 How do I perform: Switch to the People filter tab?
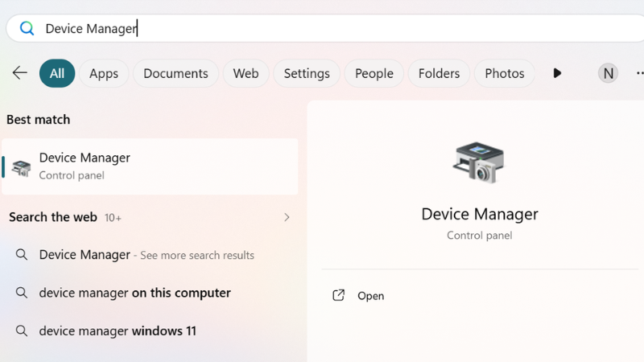point(374,73)
